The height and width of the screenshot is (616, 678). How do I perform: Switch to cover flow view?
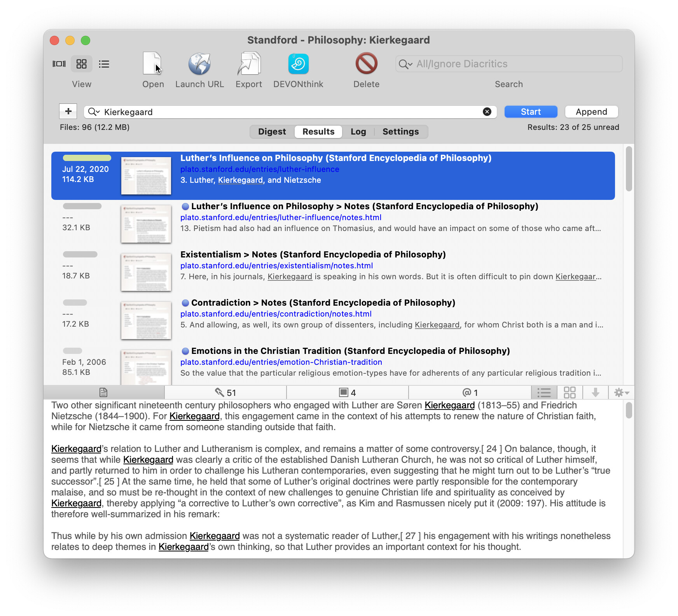tap(59, 64)
